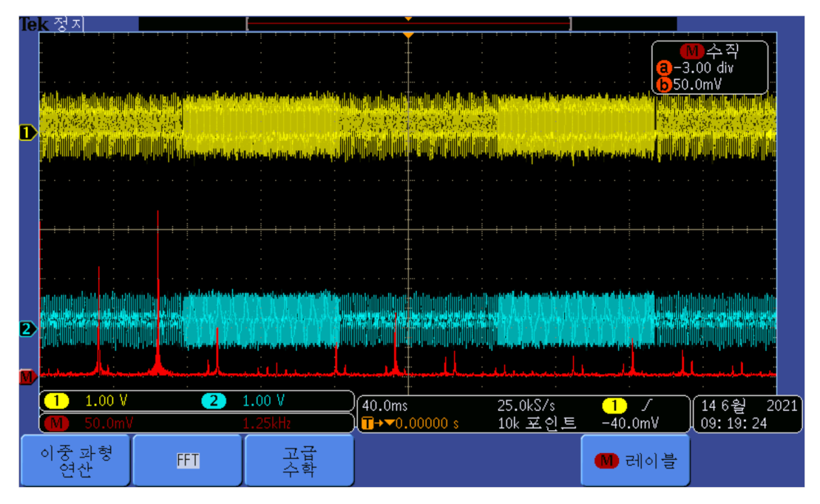Select the cyan channel 2 badge showing 1.00 V
The width and height of the screenshot is (820, 504).
[x=214, y=401]
